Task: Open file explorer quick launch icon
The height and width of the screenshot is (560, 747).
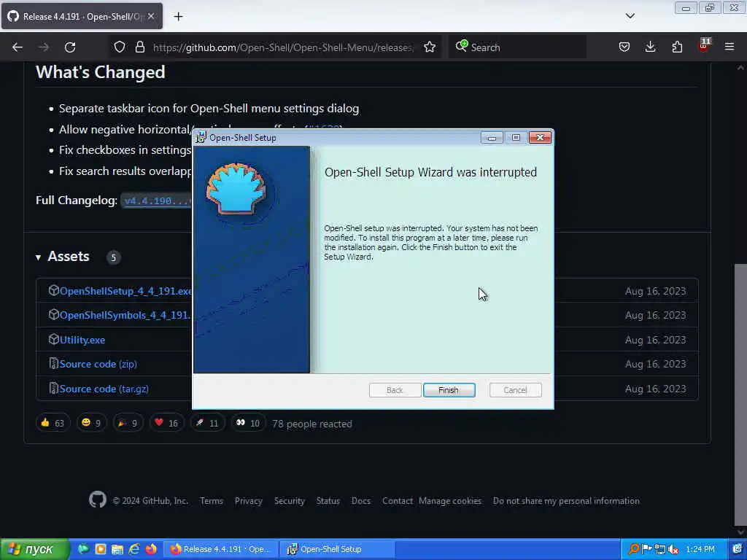Action: [117, 549]
